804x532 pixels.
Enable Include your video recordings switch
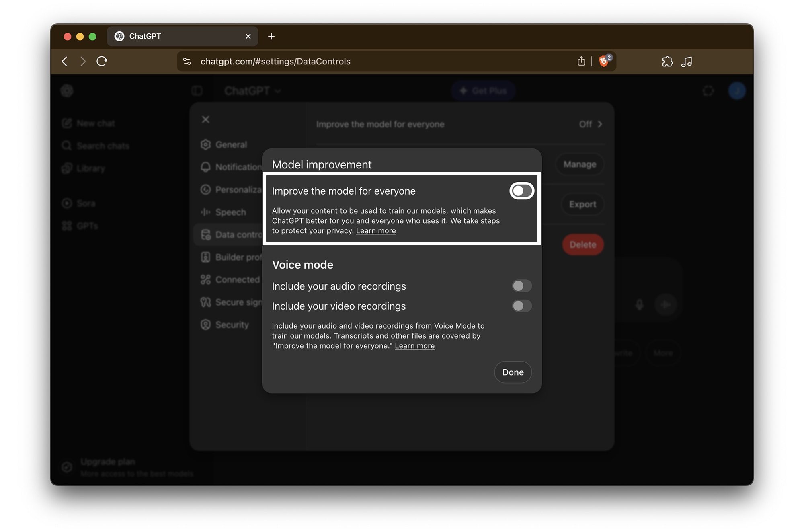[x=522, y=306]
